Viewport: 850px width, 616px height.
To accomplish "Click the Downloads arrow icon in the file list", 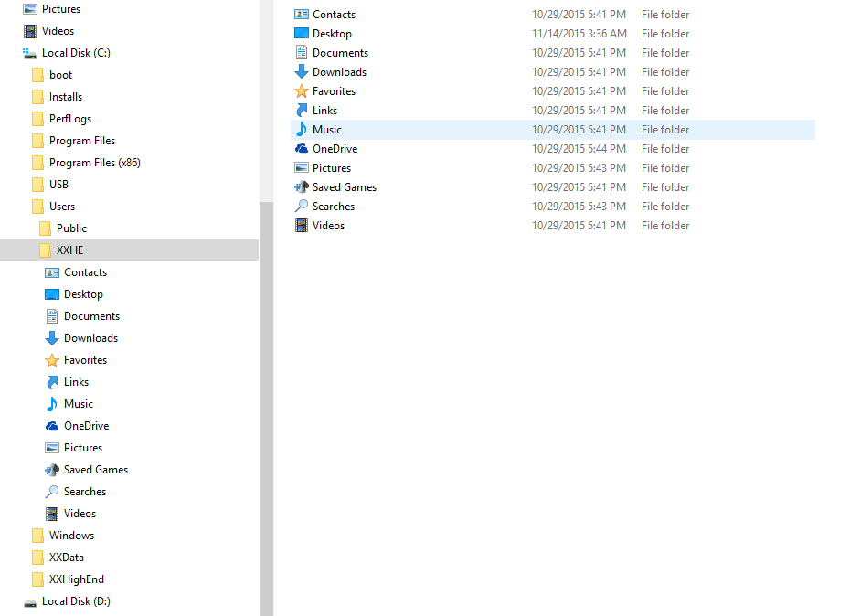I will (x=302, y=71).
